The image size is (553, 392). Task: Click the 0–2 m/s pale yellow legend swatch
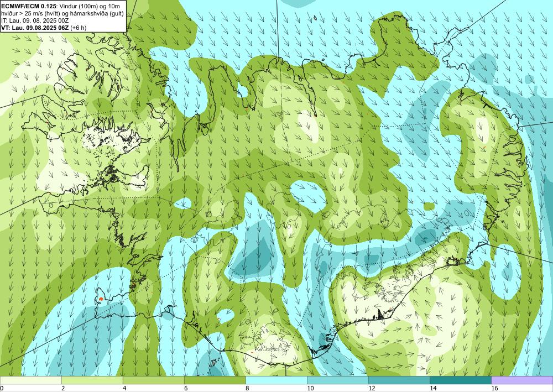[x=30, y=380]
